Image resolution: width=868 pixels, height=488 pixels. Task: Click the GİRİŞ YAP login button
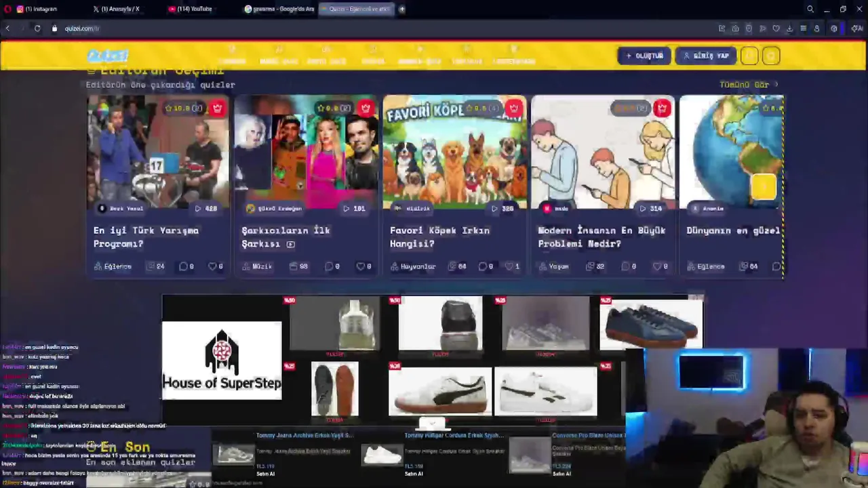coord(706,56)
